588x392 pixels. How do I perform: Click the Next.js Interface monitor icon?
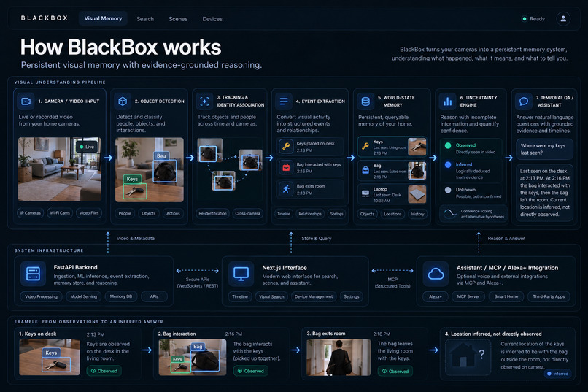[x=241, y=274]
